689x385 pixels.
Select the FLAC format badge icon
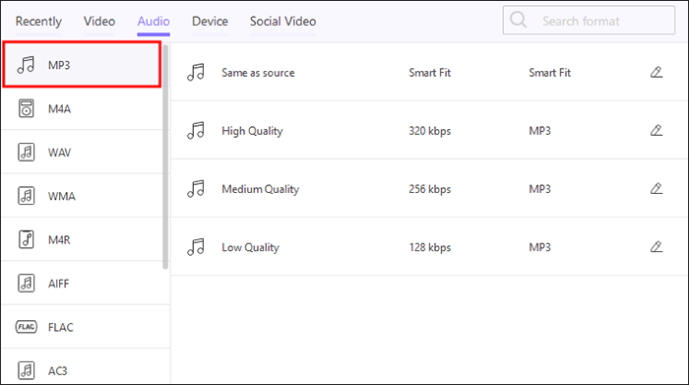[x=26, y=327]
